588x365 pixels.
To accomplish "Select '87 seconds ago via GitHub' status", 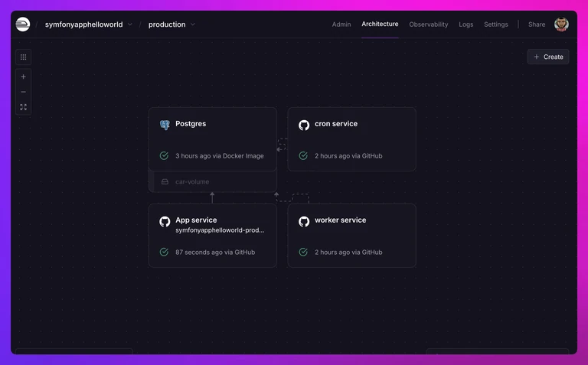I will coord(215,253).
